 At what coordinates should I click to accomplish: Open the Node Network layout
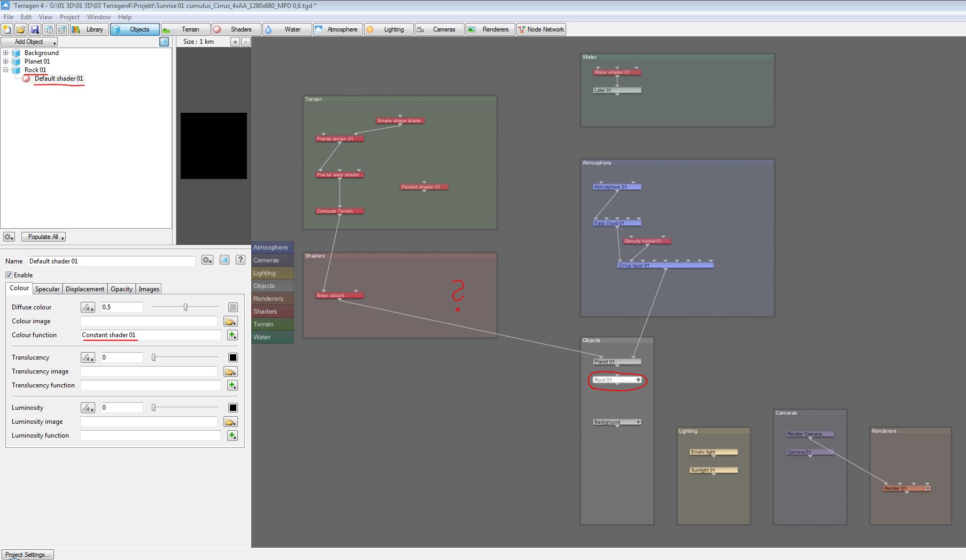[x=541, y=29]
